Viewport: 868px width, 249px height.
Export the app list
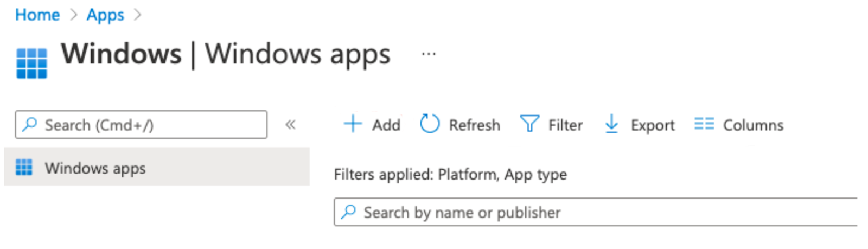[640, 125]
